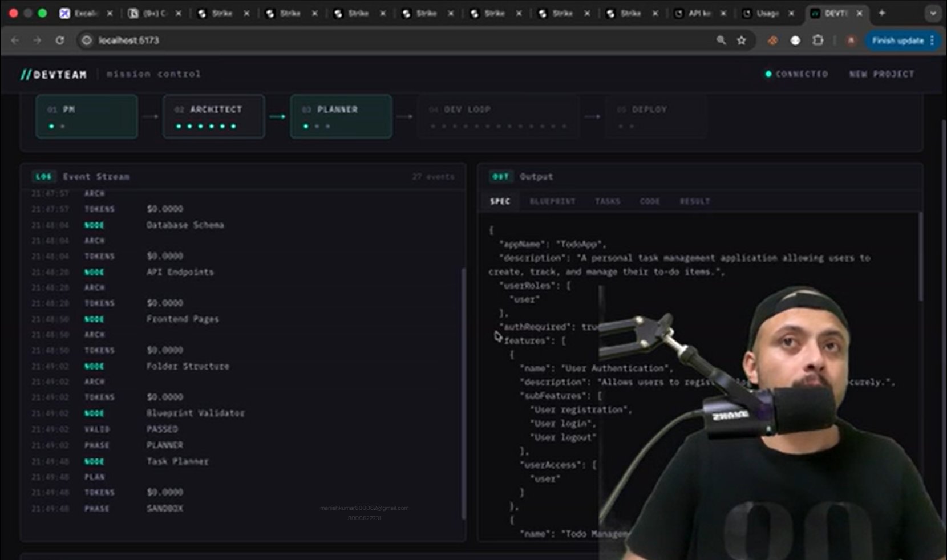Open a new browser tab with plus
The image size is (947, 560).
(x=882, y=13)
